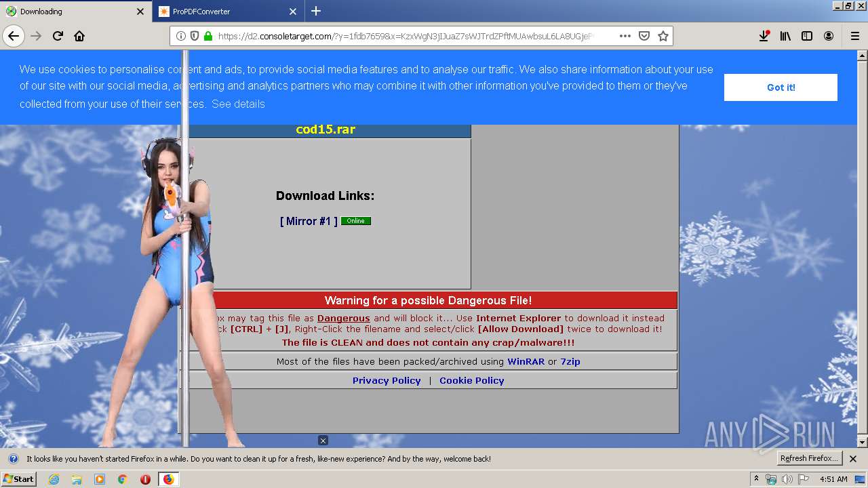Open the Windows Start menu
Screen dimensions: 868x488
click(x=18, y=479)
